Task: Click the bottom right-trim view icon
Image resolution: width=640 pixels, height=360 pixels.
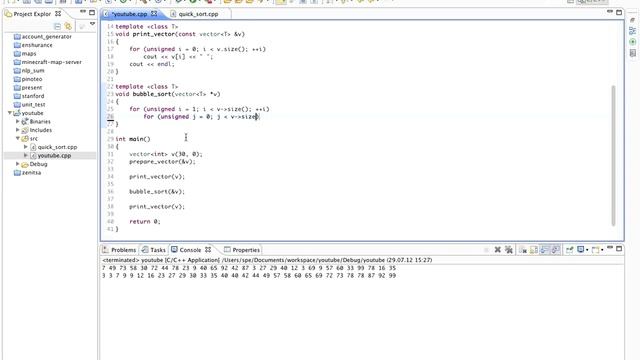Action: [x=633, y=53]
